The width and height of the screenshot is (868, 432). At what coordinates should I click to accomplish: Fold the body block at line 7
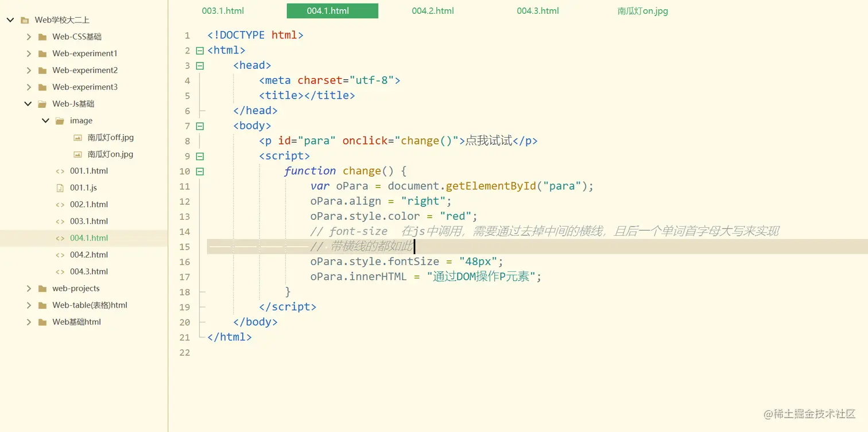[200, 126]
